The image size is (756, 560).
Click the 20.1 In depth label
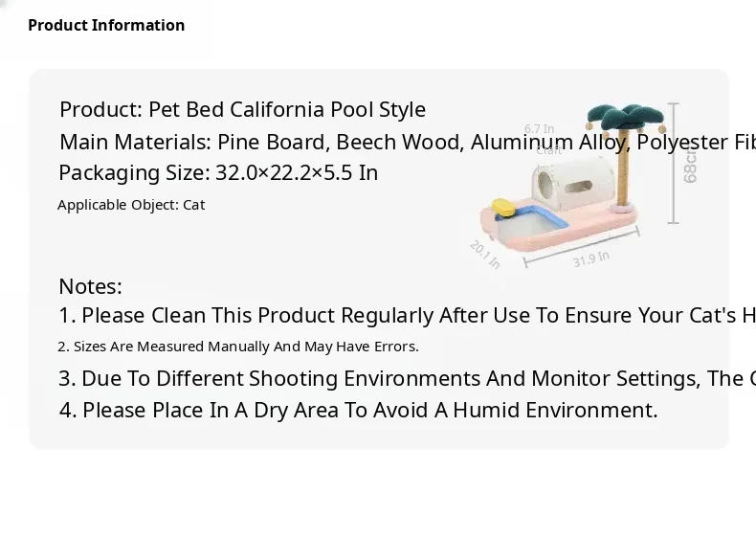(485, 254)
